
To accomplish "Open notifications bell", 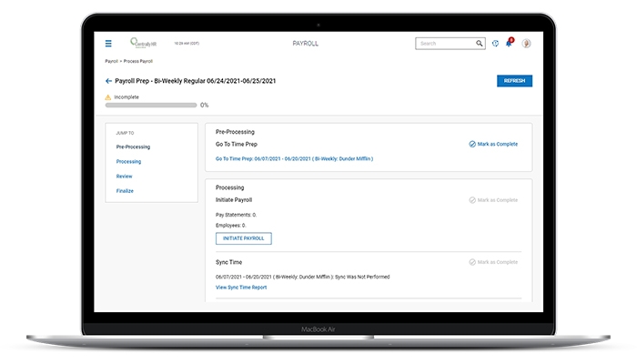I will 509,43.
